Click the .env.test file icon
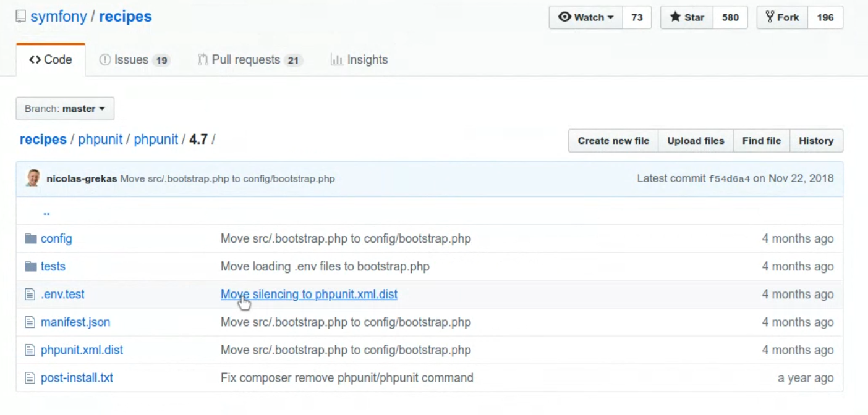 [30, 294]
